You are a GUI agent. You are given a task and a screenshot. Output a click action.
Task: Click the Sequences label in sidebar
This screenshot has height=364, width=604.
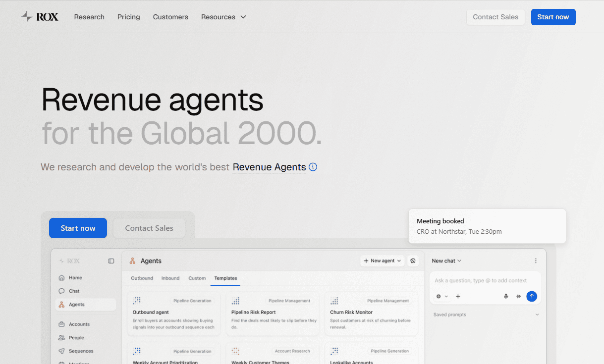[81, 351]
